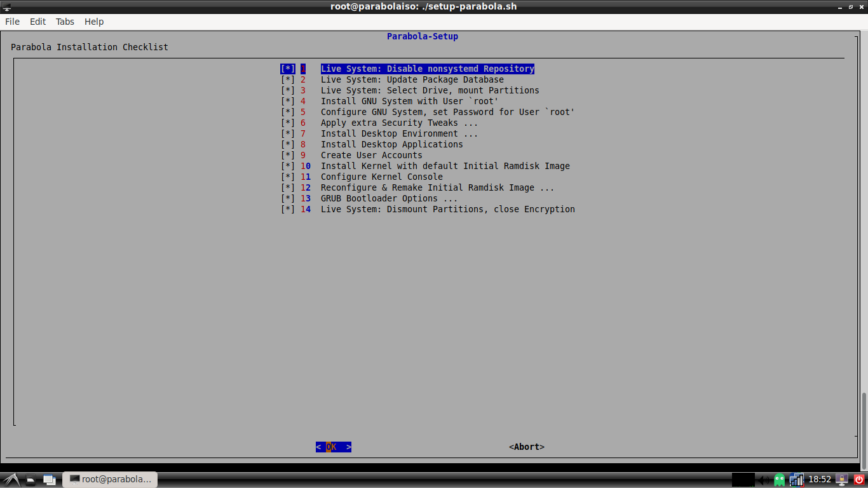The width and height of the screenshot is (868, 488).
Task: Select 'Create User Accounts' text
Action: [x=372, y=155]
